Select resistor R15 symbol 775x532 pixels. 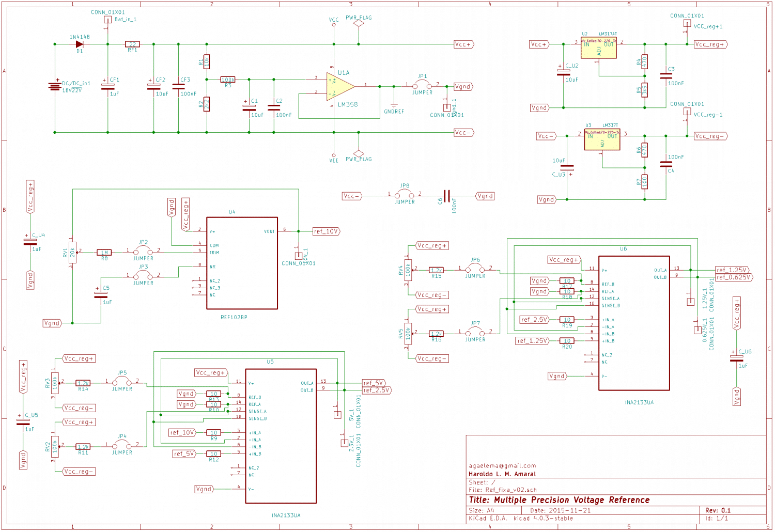437,270
